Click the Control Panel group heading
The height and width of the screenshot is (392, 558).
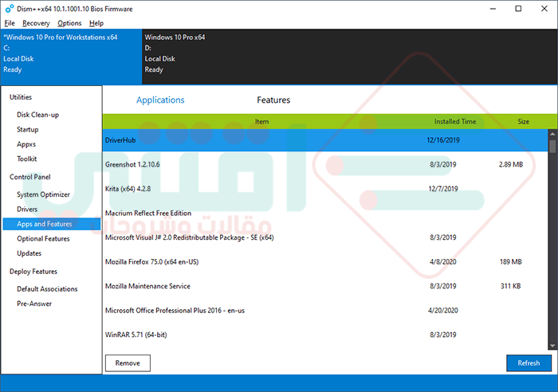pyautogui.click(x=30, y=177)
